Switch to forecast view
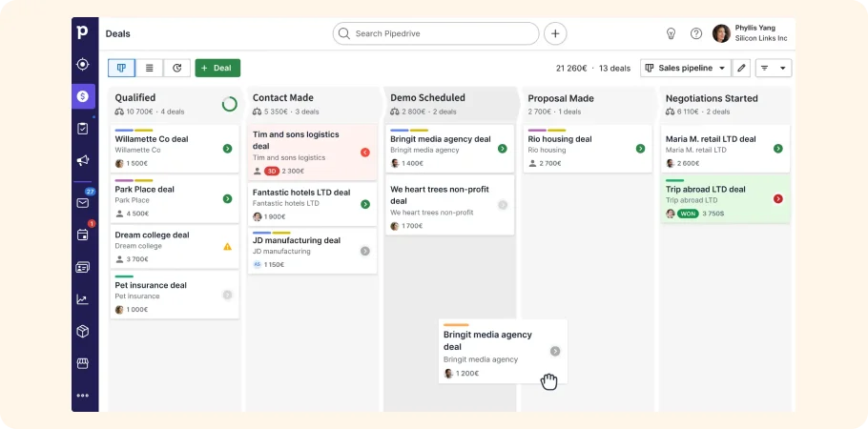This screenshot has width=868, height=429. [x=177, y=68]
